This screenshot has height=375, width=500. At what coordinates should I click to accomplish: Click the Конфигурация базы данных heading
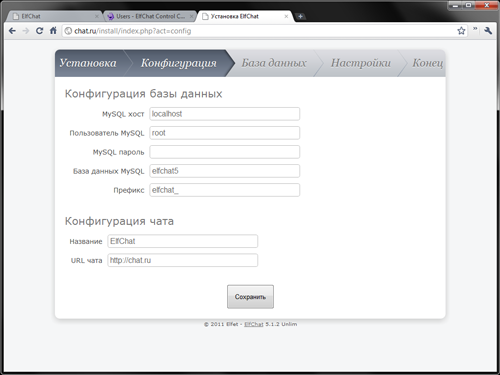coord(143,94)
